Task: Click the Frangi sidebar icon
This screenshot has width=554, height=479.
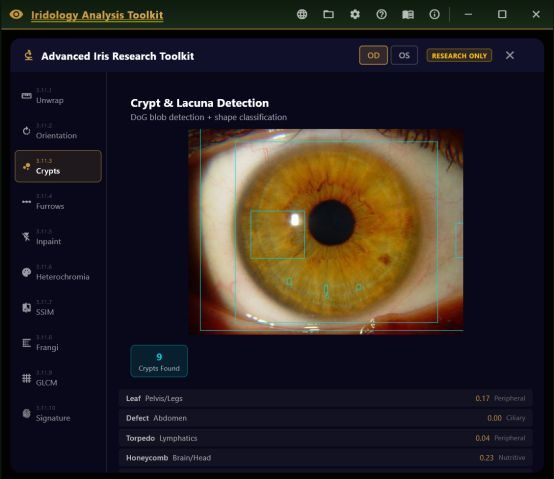Action: (x=26, y=343)
